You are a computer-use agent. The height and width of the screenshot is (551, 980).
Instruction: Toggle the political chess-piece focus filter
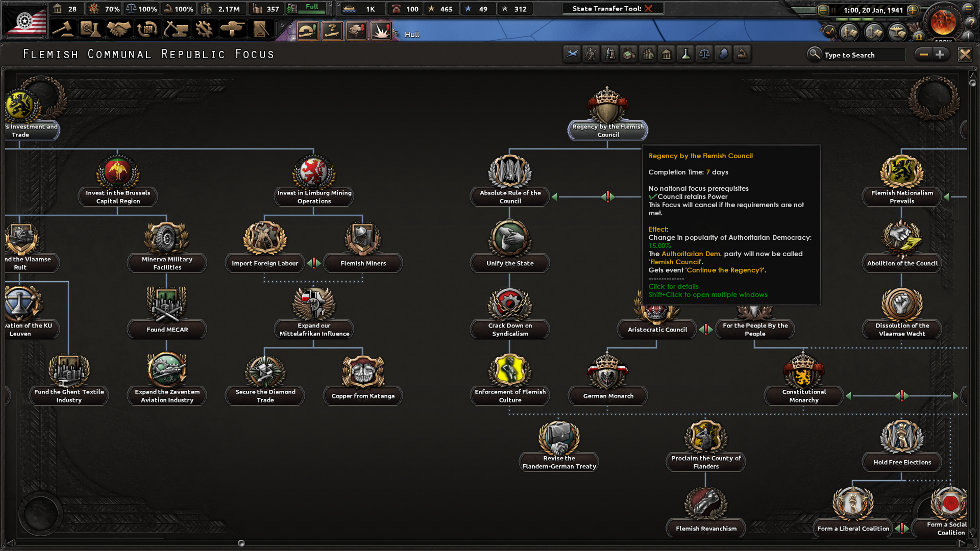pos(609,54)
